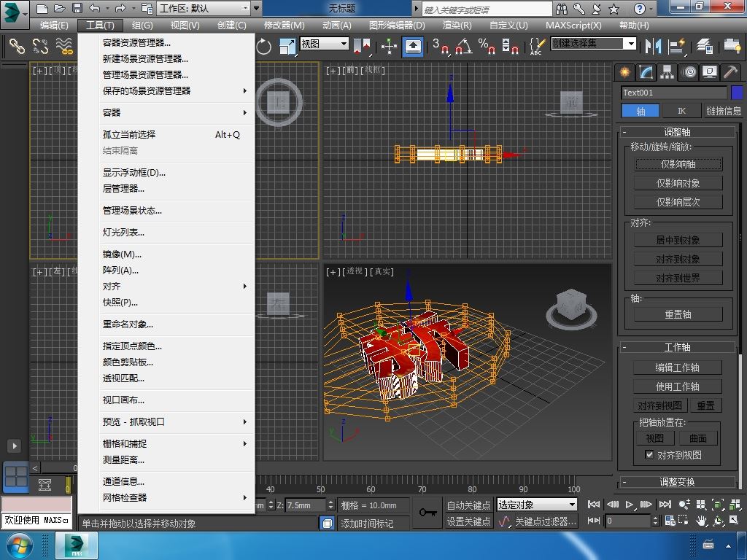
Task: Toggle the 仅影响层次 button
Action: coord(678,202)
